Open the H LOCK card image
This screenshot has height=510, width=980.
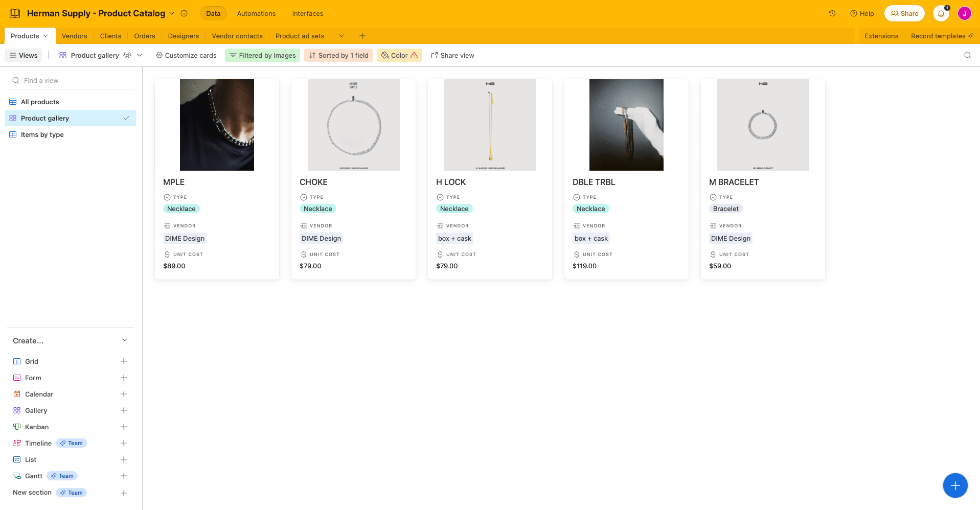490,125
